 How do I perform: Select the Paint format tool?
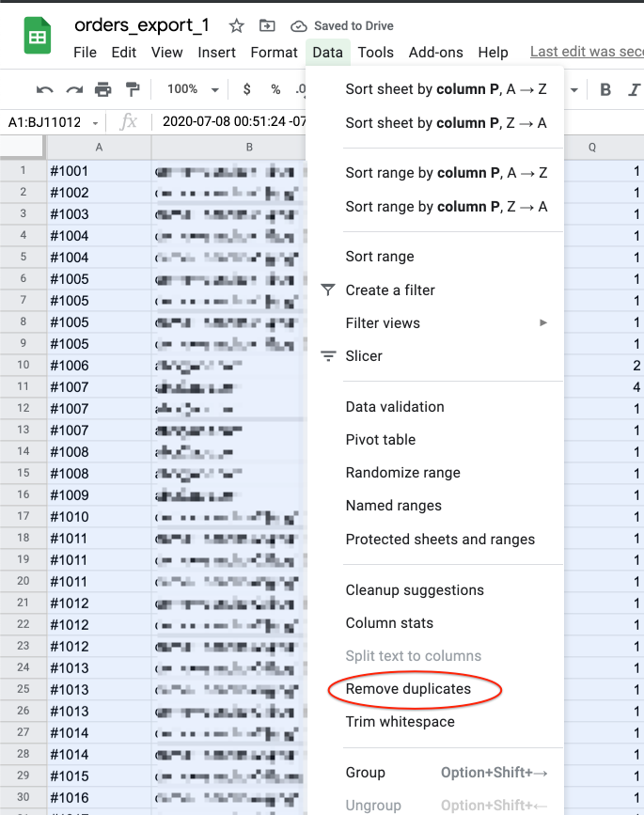point(134,90)
